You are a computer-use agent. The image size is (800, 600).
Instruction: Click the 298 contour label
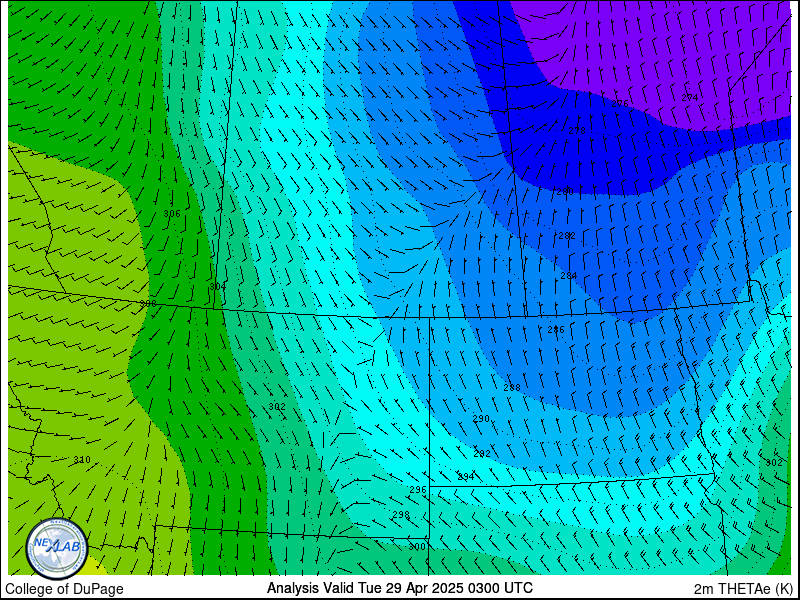[x=401, y=515]
